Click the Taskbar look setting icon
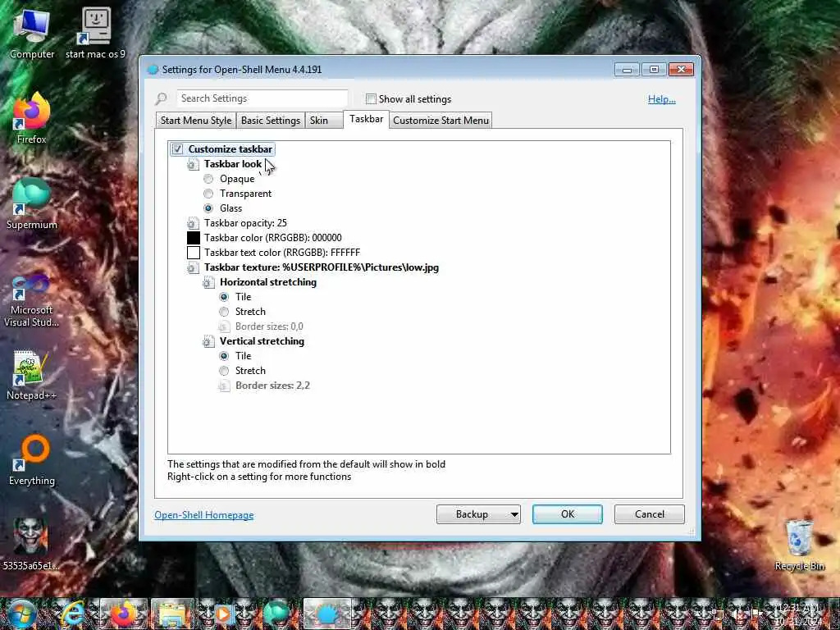The width and height of the screenshot is (840, 630). pyautogui.click(x=193, y=164)
